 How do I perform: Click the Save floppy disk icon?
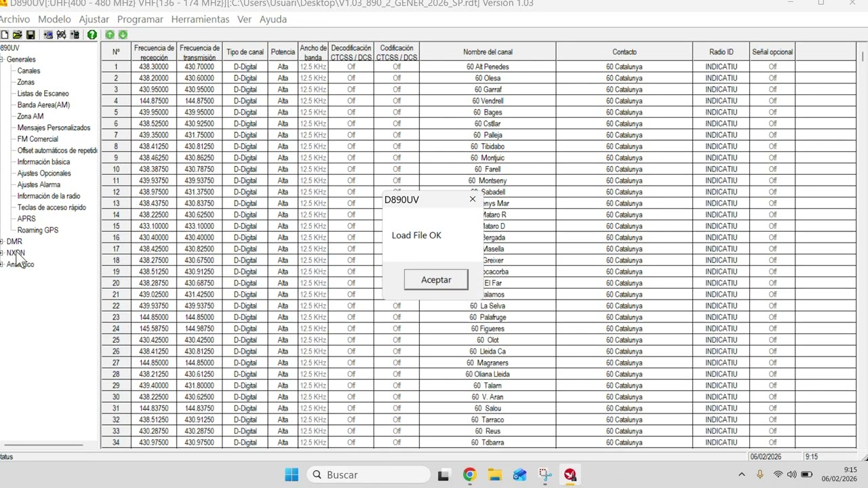click(30, 35)
